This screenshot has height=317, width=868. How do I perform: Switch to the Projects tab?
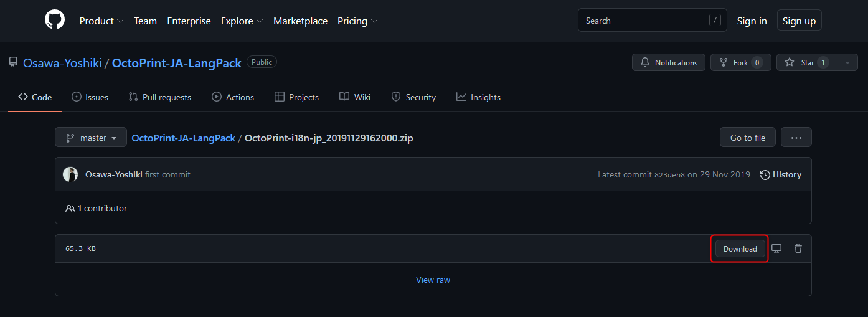296,97
